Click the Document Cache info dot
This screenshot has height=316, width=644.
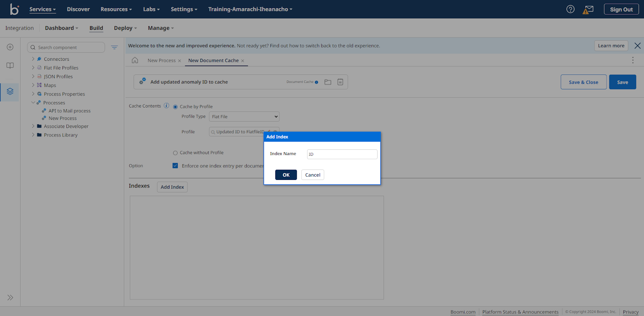[x=316, y=82]
